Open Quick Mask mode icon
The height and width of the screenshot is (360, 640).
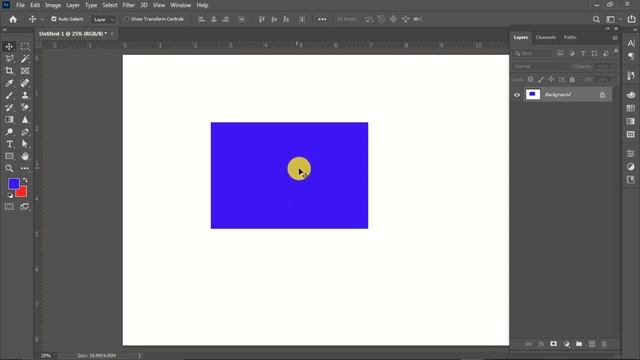click(9, 207)
